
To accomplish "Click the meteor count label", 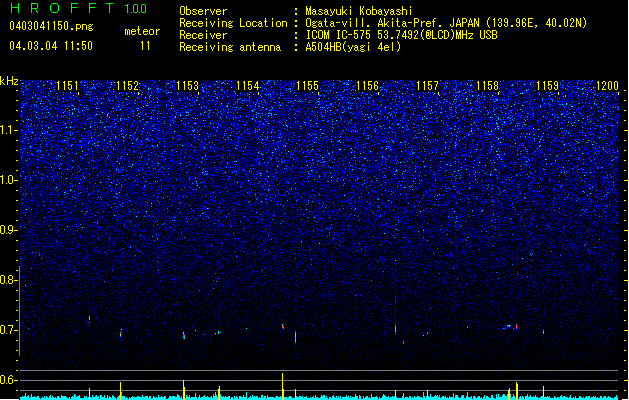I will (142, 31).
